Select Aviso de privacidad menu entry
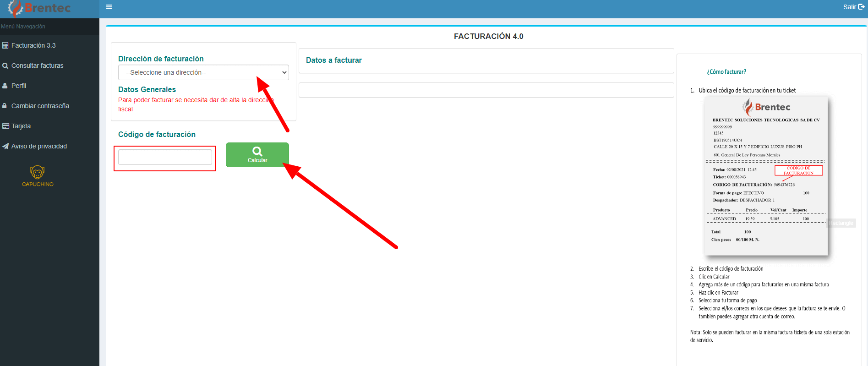This screenshot has height=366, width=868. (x=39, y=146)
